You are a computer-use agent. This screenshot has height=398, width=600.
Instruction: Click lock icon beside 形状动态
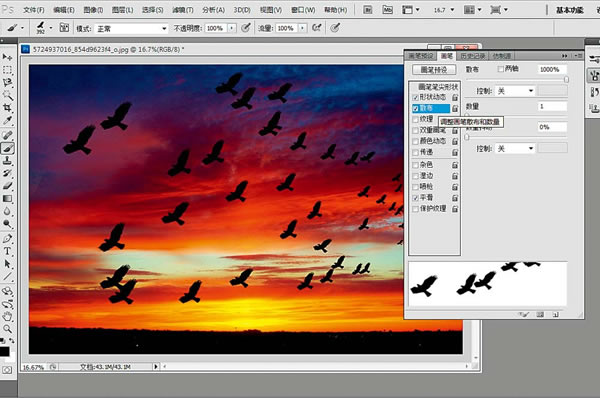pyautogui.click(x=455, y=98)
